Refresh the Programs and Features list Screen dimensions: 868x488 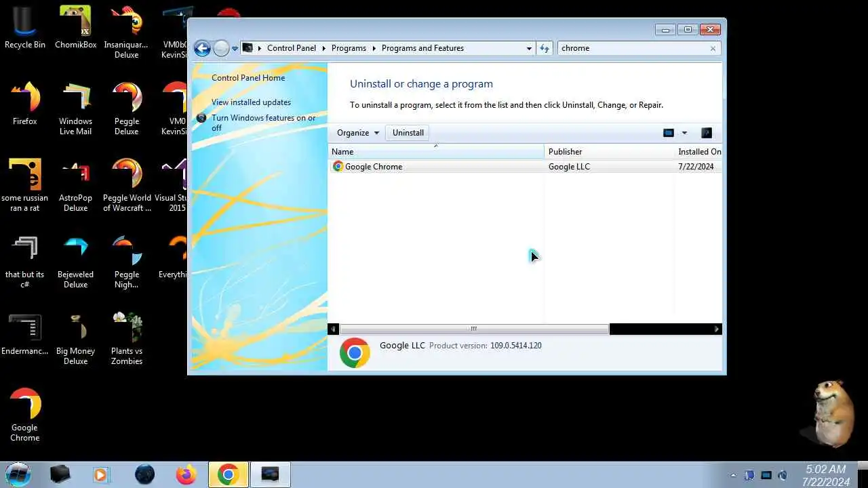[545, 48]
